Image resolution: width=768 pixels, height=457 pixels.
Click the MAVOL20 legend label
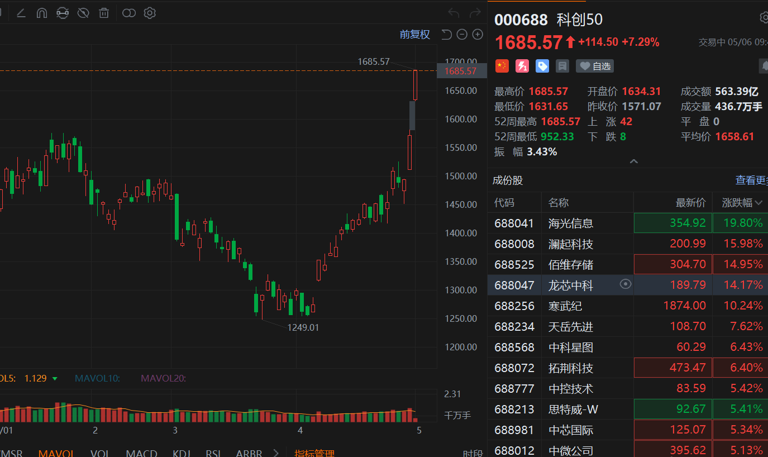(x=163, y=378)
